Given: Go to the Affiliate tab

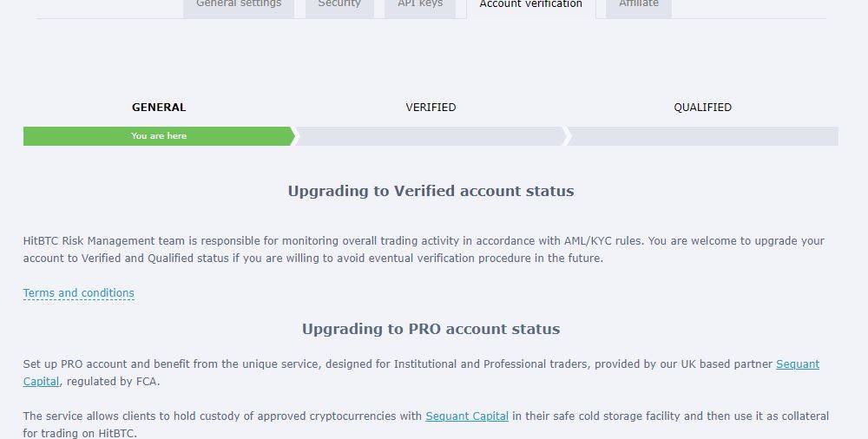Looking at the screenshot, I should (639, 5).
